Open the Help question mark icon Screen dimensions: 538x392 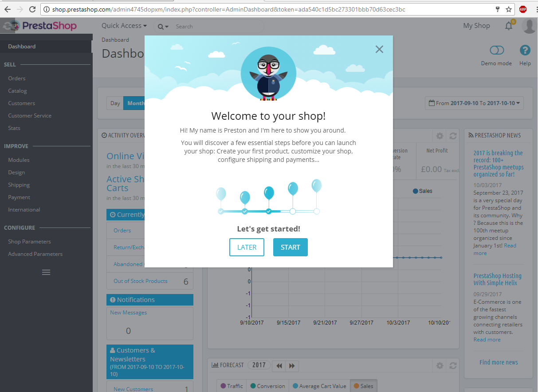coord(525,50)
